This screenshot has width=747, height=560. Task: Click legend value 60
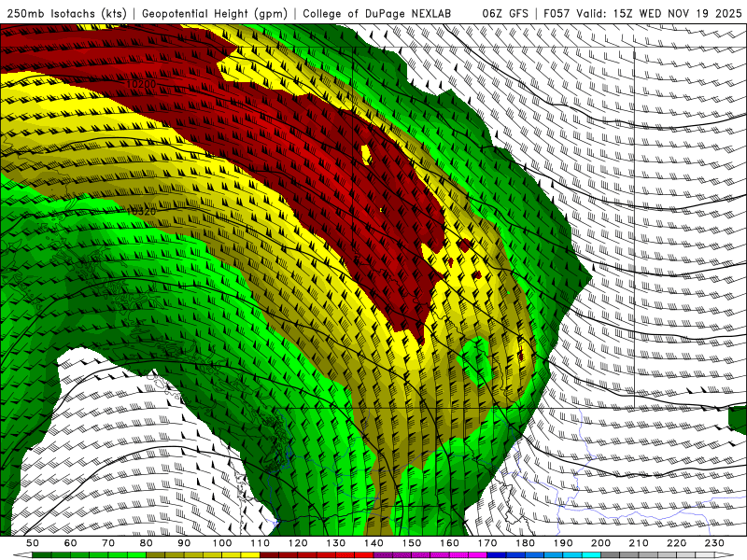click(x=70, y=543)
